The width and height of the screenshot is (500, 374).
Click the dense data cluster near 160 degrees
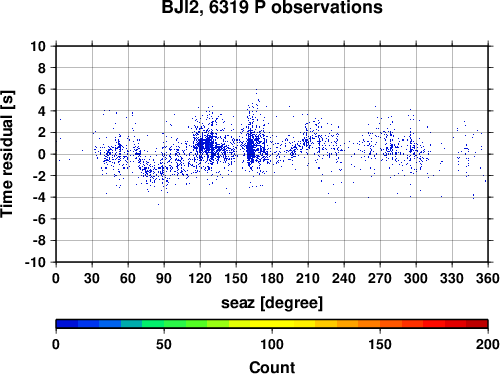pyautogui.click(x=251, y=149)
